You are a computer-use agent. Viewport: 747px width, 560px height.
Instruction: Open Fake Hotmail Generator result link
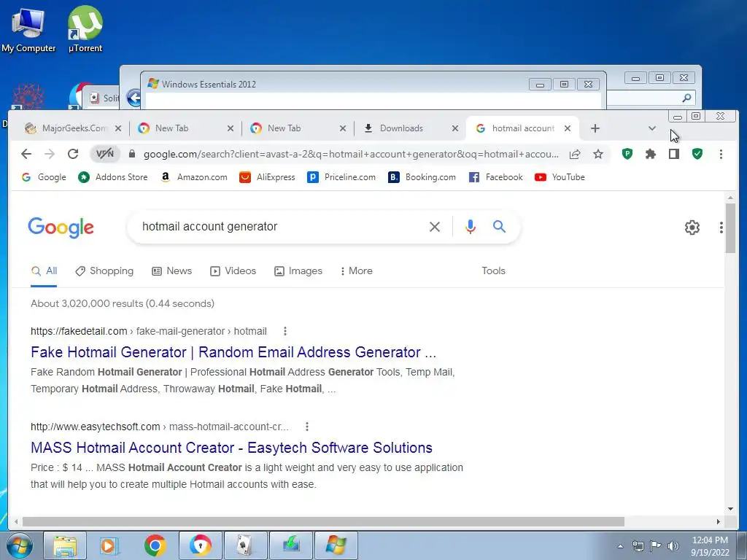click(233, 352)
